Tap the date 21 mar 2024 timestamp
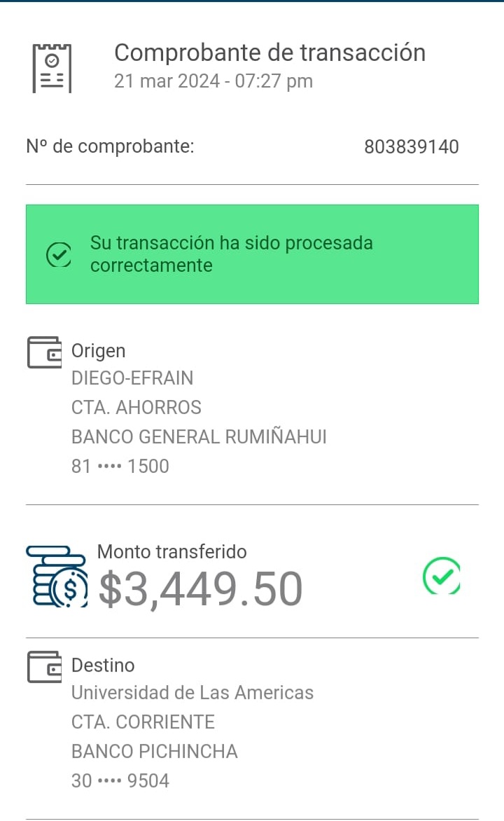The image size is (504, 821). point(213,81)
